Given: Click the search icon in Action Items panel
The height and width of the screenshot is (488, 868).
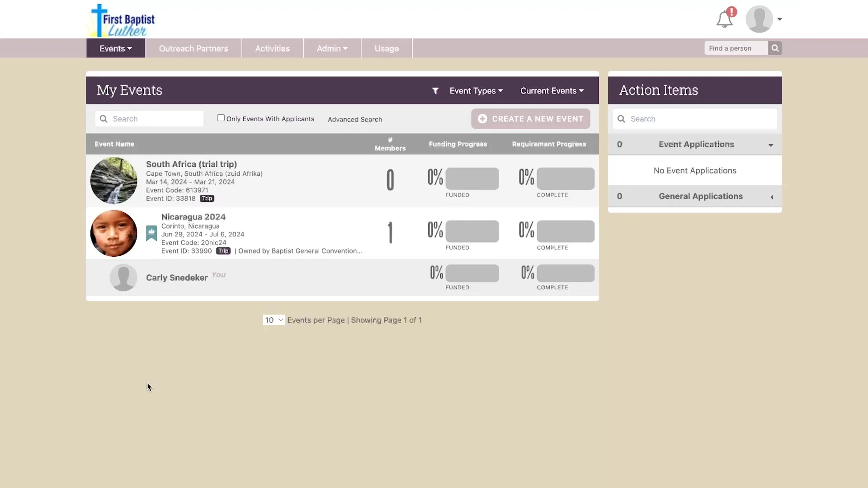Looking at the screenshot, I should [x=622, y=119].
